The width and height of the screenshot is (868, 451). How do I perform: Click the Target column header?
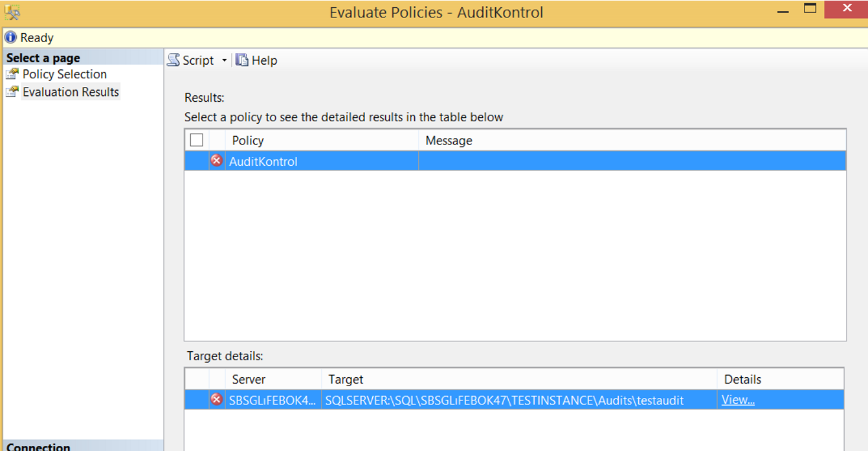[519, 380]
